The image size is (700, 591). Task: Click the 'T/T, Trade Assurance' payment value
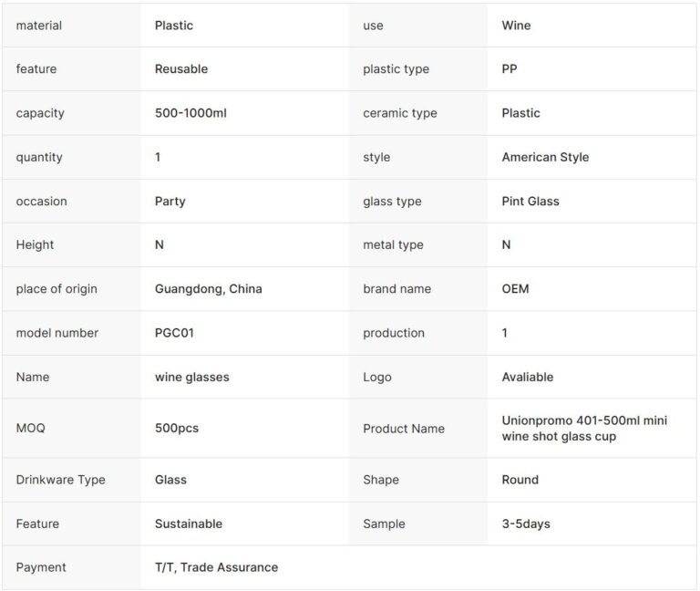[x=216, y=567]
